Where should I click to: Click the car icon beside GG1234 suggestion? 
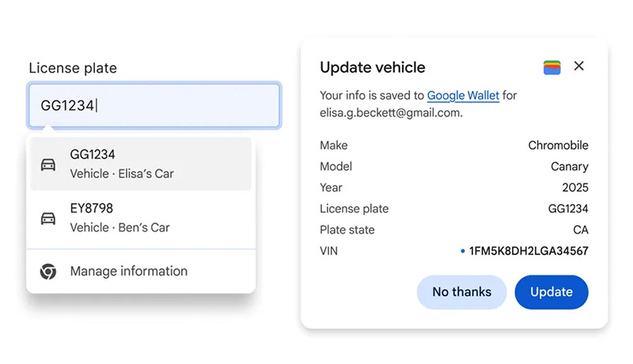(48, 164)
